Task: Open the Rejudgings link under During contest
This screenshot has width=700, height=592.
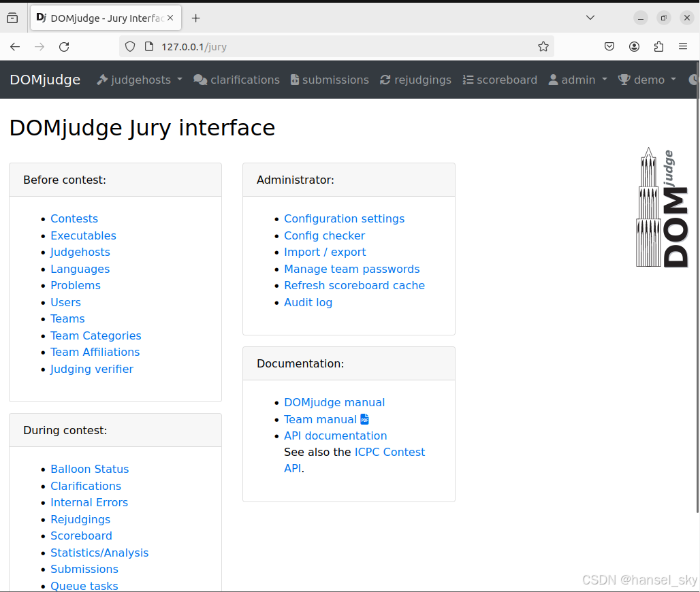Action: coord(80,520)
